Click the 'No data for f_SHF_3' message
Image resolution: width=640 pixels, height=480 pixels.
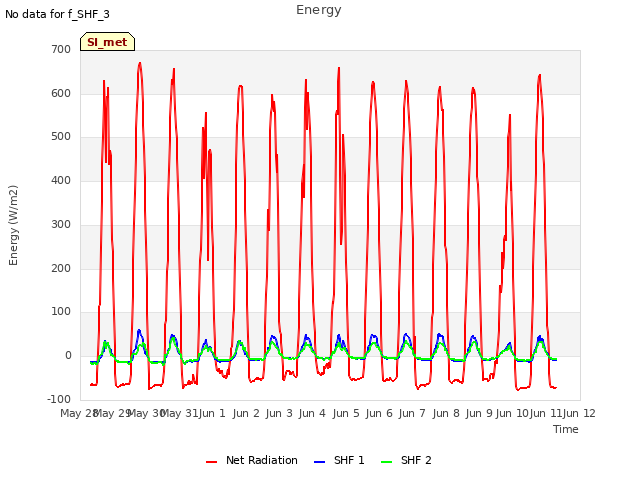click(x=57, y=14)
